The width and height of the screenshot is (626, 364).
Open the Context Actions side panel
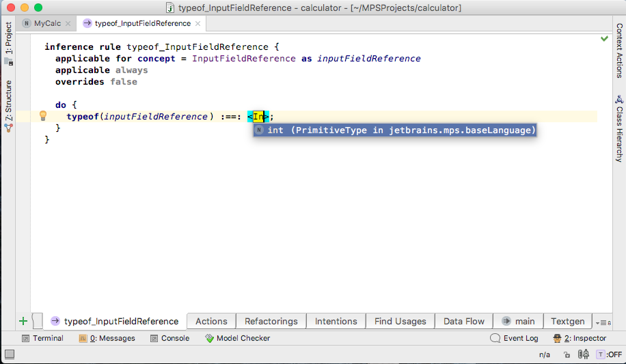[619, 51]
